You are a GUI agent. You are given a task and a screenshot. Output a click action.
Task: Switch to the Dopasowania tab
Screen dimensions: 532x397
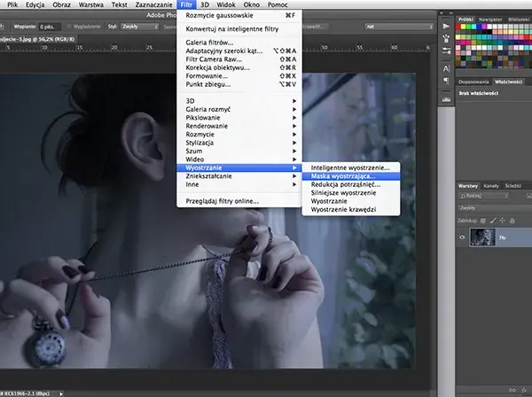[x=473, y=82]
